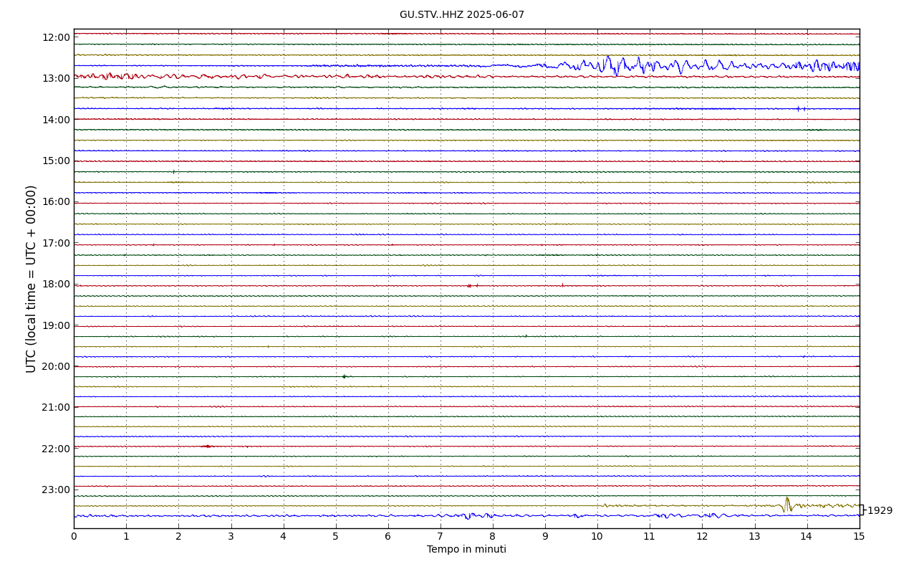924x587 pixels.
Task: Click the 'Tempo in minuti' axis label
Action: click(x=466, y=550)
